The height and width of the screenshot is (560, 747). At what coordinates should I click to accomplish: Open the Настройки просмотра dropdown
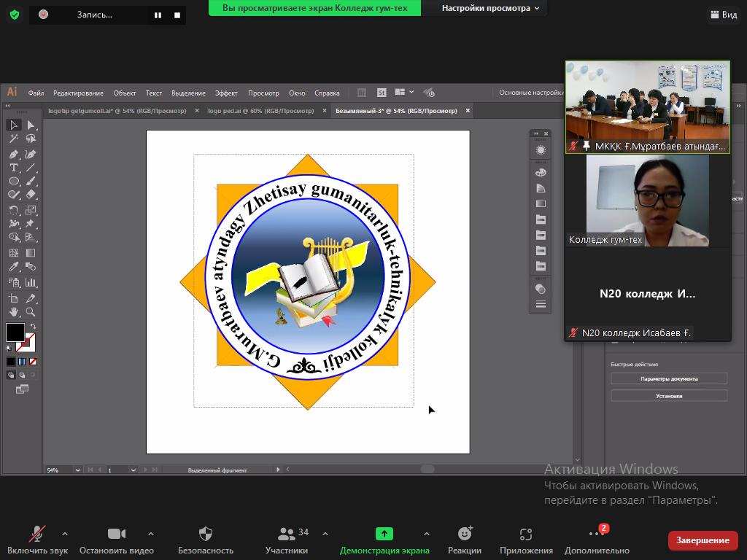(490, 8)
